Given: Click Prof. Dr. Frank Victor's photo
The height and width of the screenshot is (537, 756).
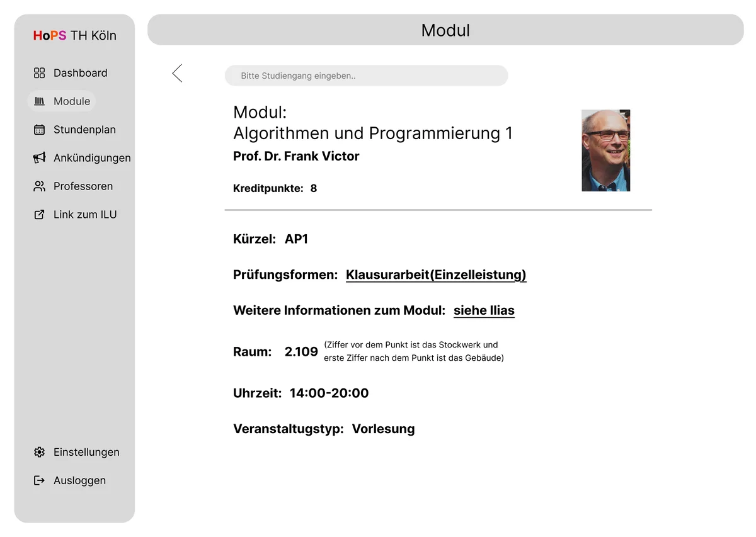Looking at the screenshot, I should pos(605,150).
